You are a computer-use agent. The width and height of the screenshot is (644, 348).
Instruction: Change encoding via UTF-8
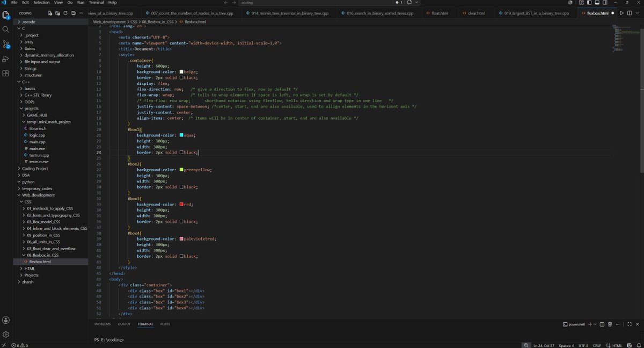(583, 345)
